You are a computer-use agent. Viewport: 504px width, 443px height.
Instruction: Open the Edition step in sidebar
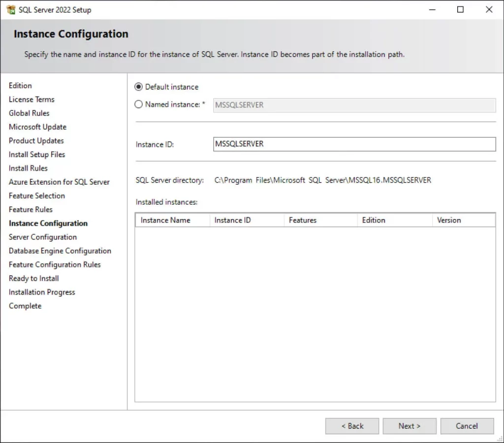point(20,85)
